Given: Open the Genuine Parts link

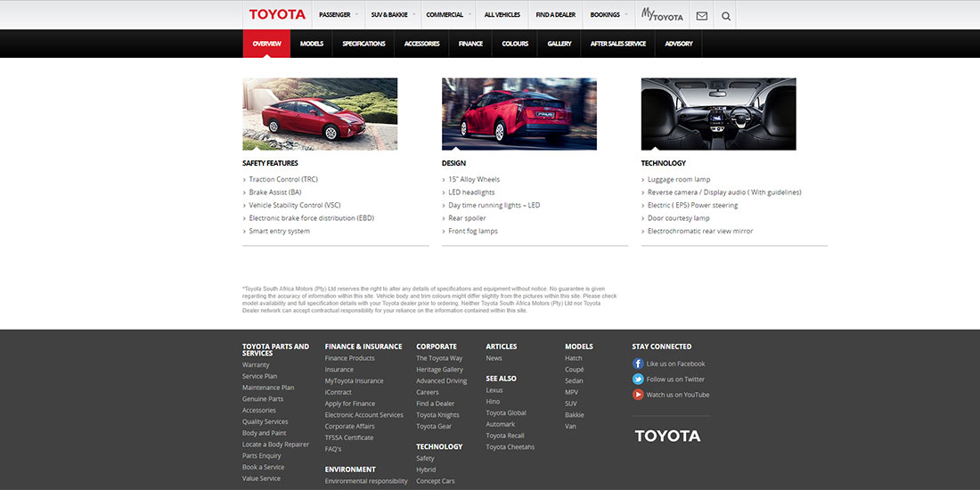Looking at the screenshot, I should click(x=263, y=399).
